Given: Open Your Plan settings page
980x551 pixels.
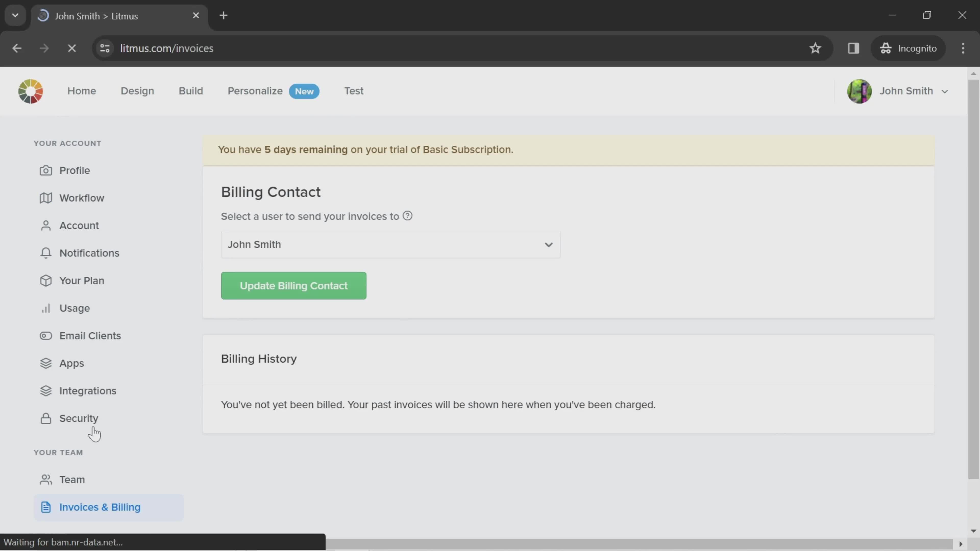Looking at the screenshot, I should pos(81,281).
